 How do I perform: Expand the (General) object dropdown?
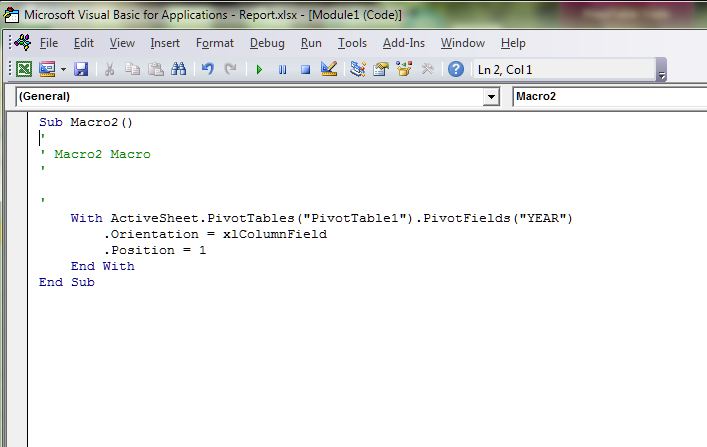490,97
